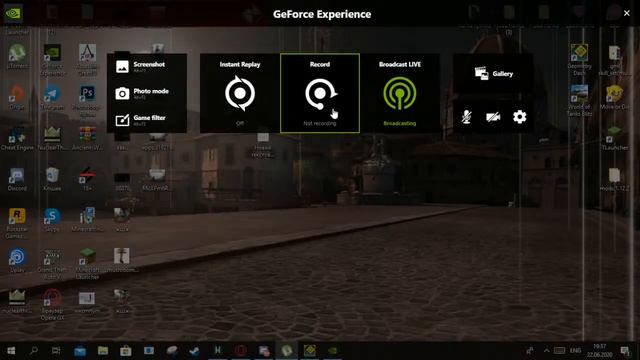
Task: Select the uTorrent desktop shortcut
Action: tap(17, 56)
